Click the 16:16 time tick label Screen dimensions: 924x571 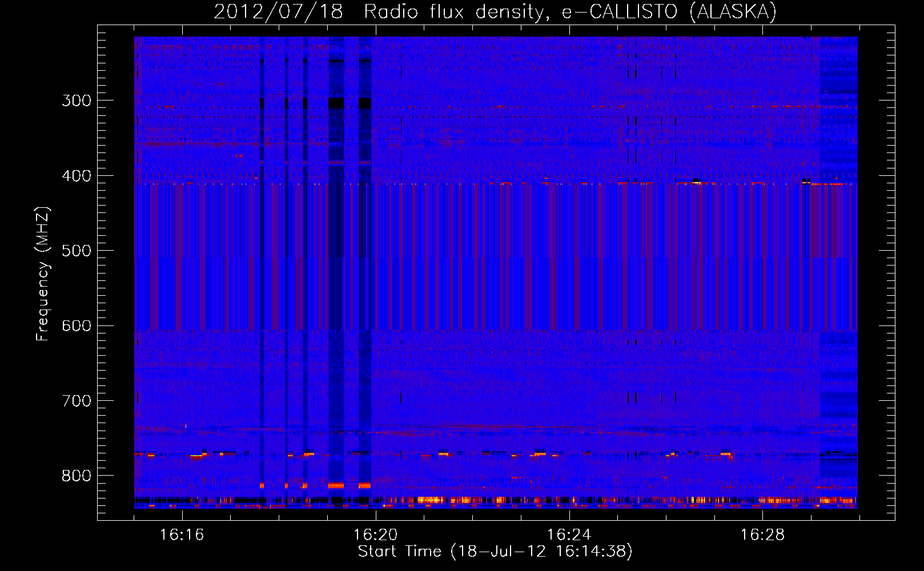point(182,535)
